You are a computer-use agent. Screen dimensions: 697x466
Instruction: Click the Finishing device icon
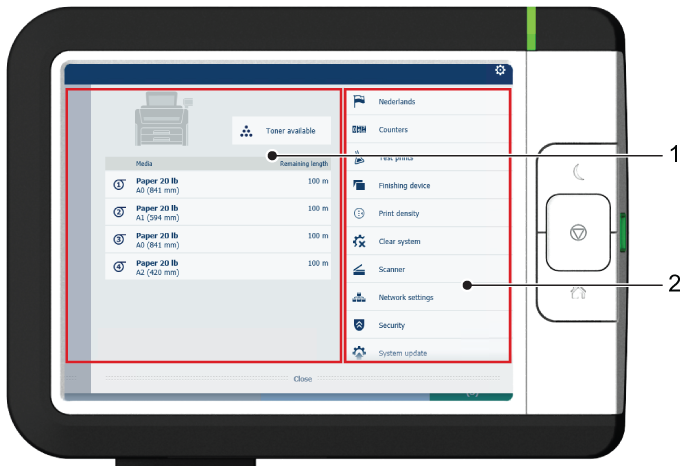click(x=360, y=186)
